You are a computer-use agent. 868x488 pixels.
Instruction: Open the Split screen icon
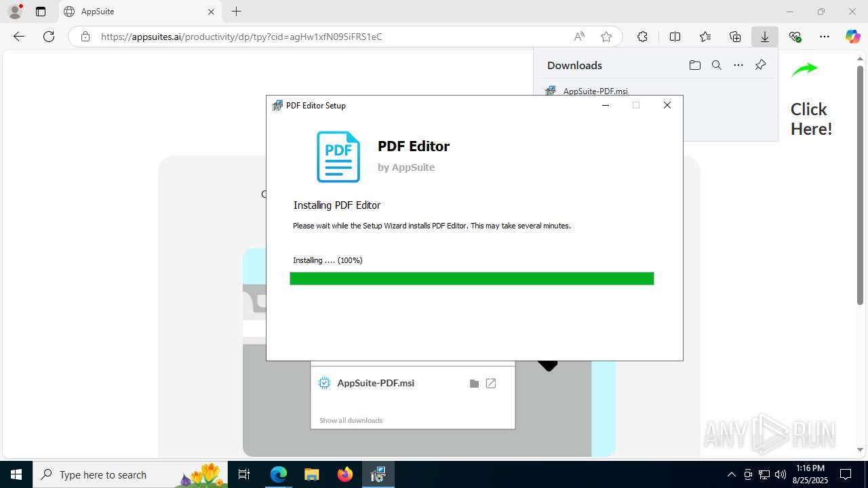(675, 37)
